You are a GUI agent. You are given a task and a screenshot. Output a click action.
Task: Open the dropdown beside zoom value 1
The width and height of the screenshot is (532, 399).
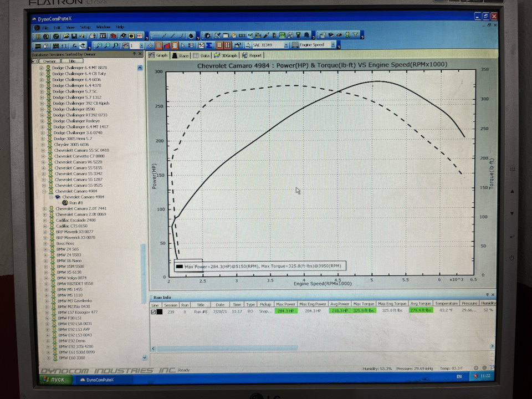coord(141,45)
